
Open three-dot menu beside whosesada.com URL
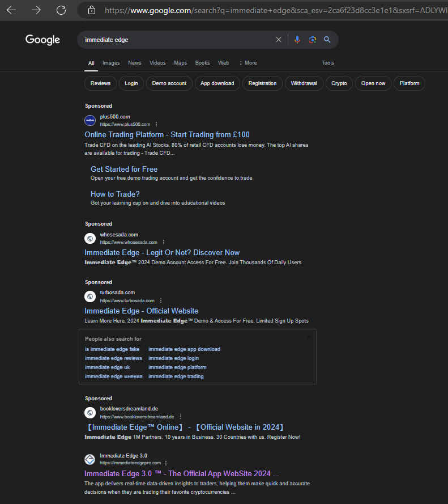tap(164, 242)
